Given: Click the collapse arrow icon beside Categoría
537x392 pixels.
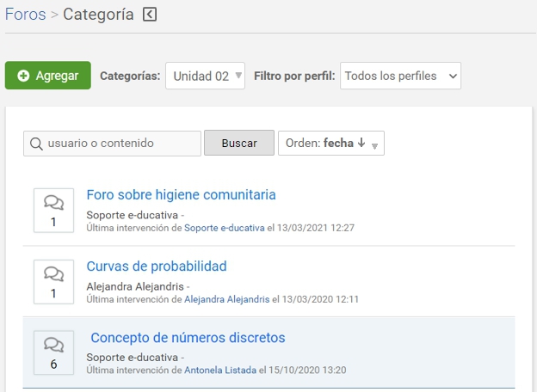Looking at the screenshot, I should coord(150,15).
